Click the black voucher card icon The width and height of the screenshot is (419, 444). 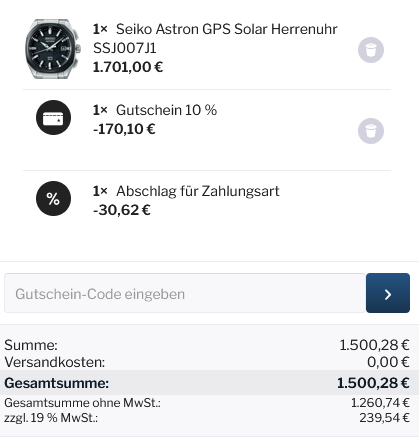[x=53, y=118]
